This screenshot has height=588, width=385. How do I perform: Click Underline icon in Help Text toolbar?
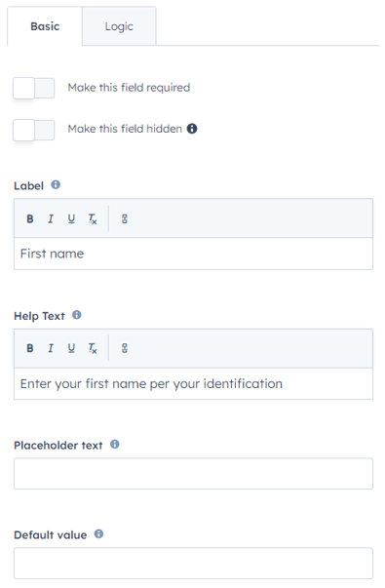point(71,348)
